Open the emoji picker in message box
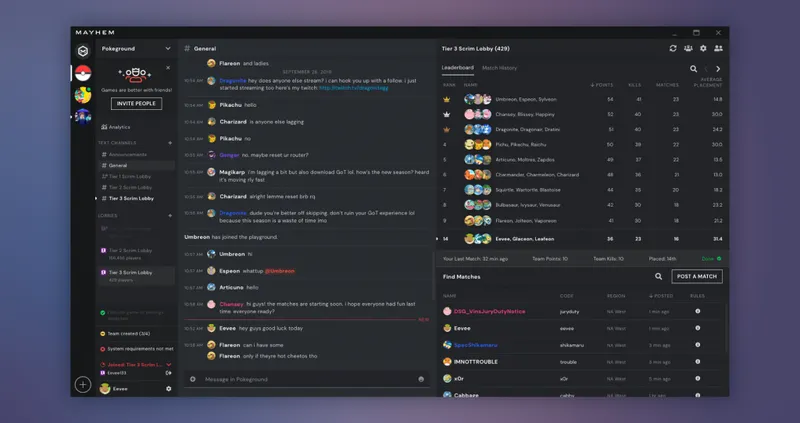The height and width of the screenshot is (423, 800). 421,379
